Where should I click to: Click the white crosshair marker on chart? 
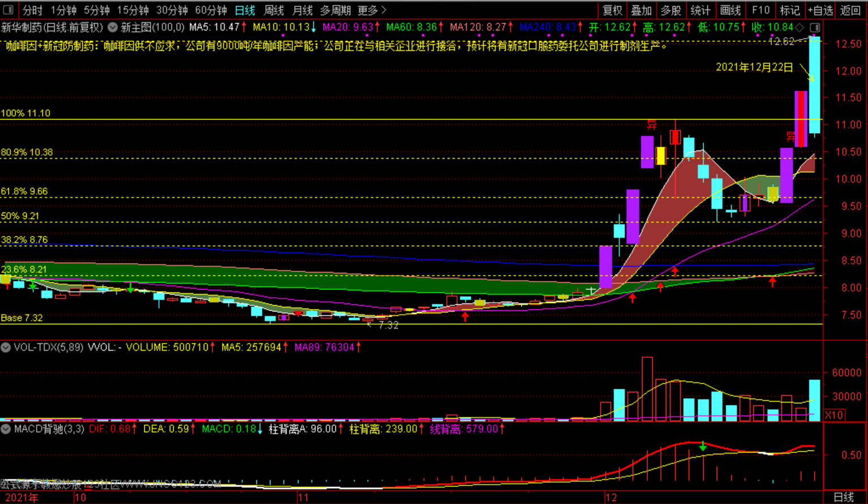(x=591, y=291)
